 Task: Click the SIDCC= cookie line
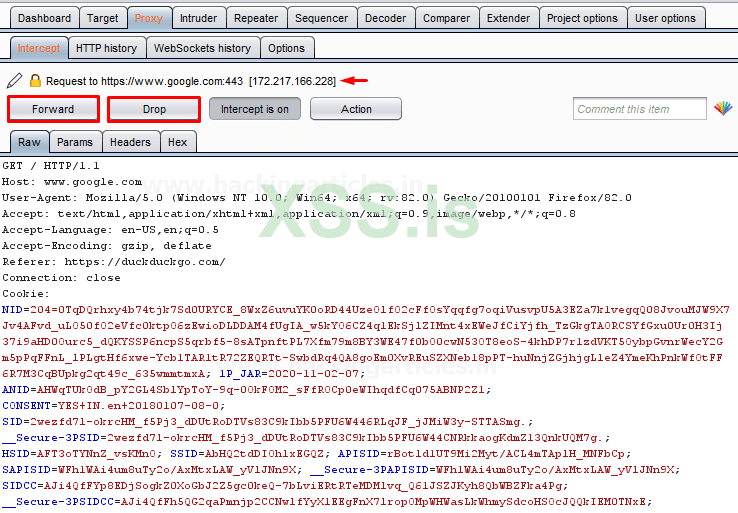(x=285, y=486)
